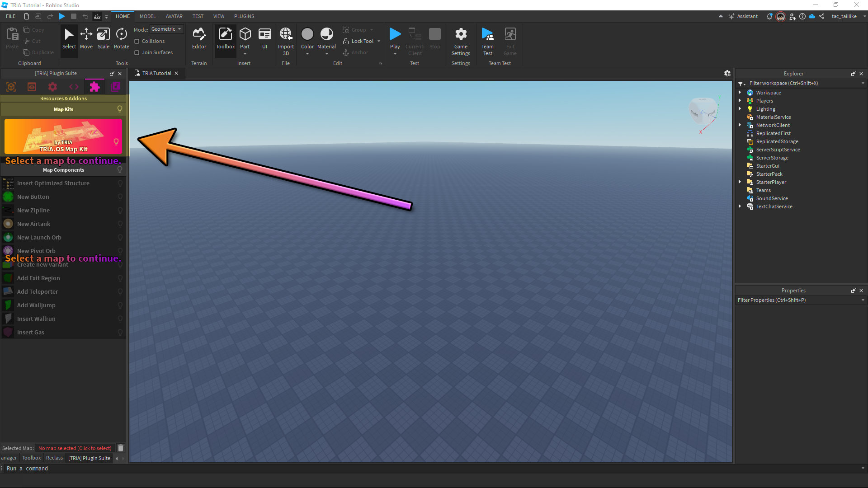Toggle the Map Kits lightbulb icon
The width and height of the screenshot is (868, 488).
click(x=120, y=109)
